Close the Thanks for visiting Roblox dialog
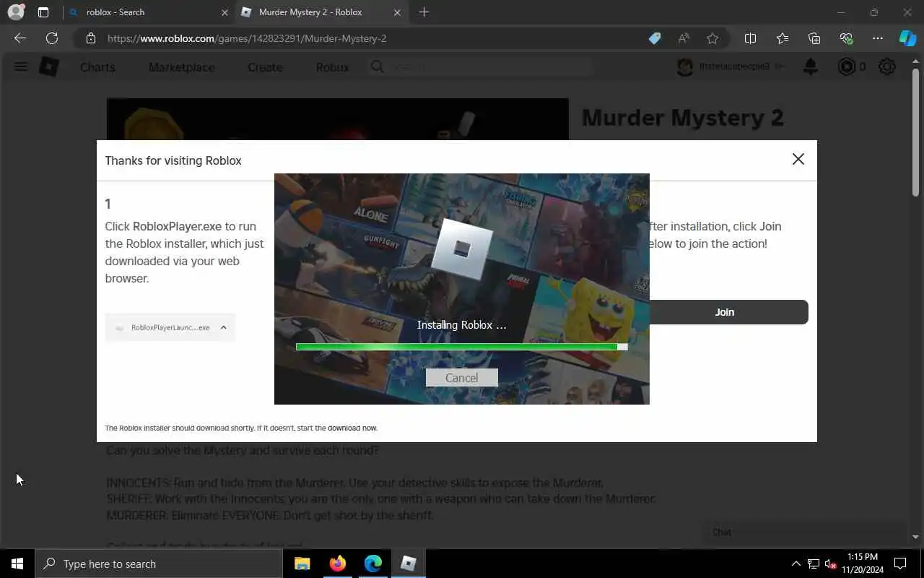Screen dimensions: 924x578 [798, 159]
